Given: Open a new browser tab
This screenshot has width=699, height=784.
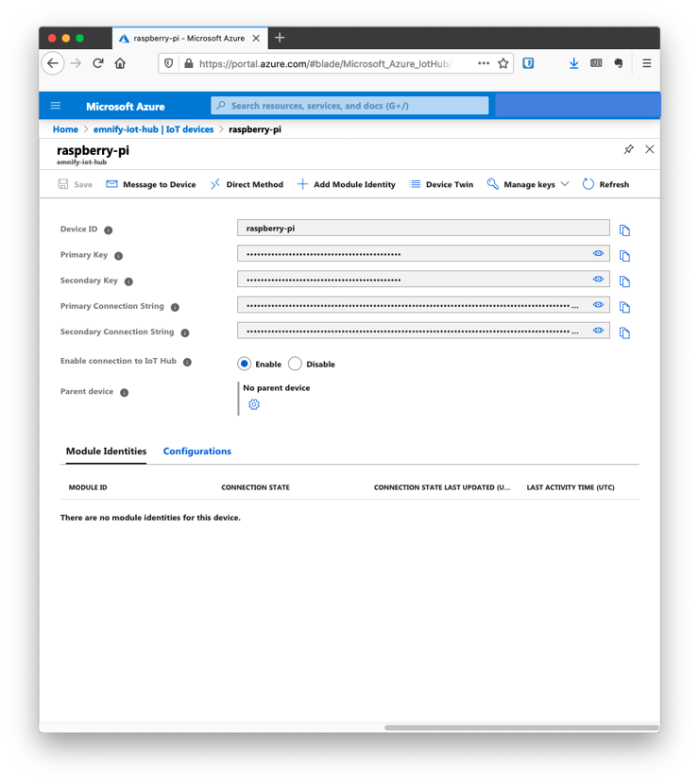Looking at the screenshot, I should 280,38.
